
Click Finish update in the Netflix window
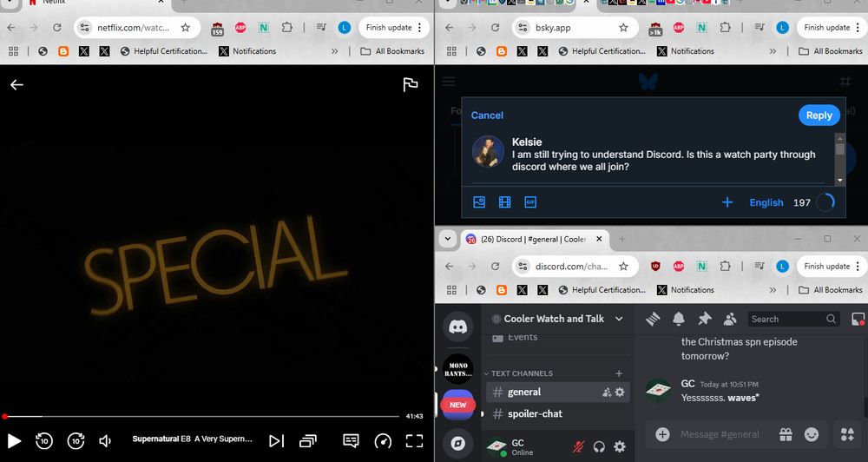click(389, 28)
